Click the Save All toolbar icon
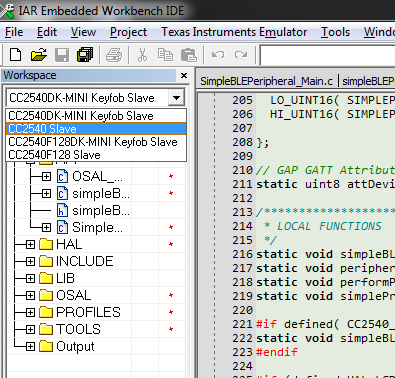 [85, 55]
